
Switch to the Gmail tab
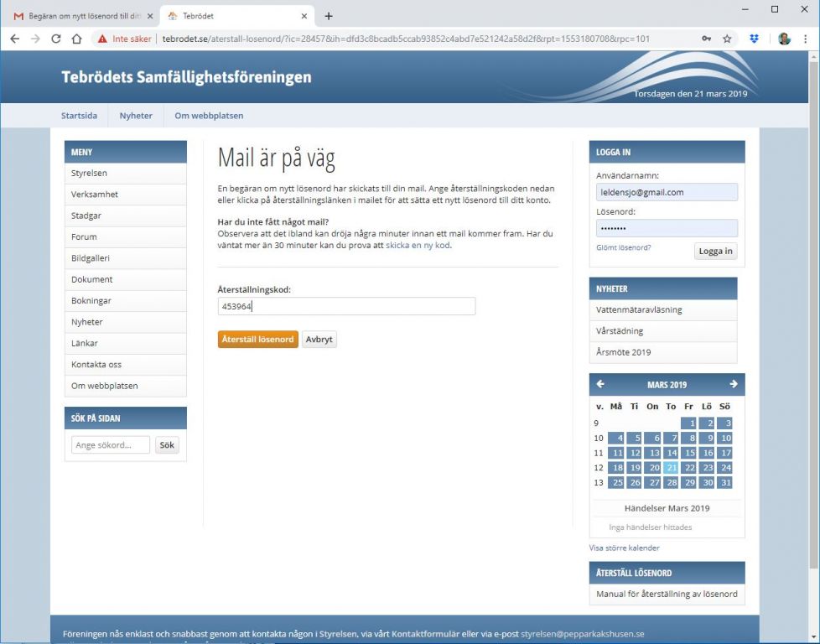[x=80, y=16]
